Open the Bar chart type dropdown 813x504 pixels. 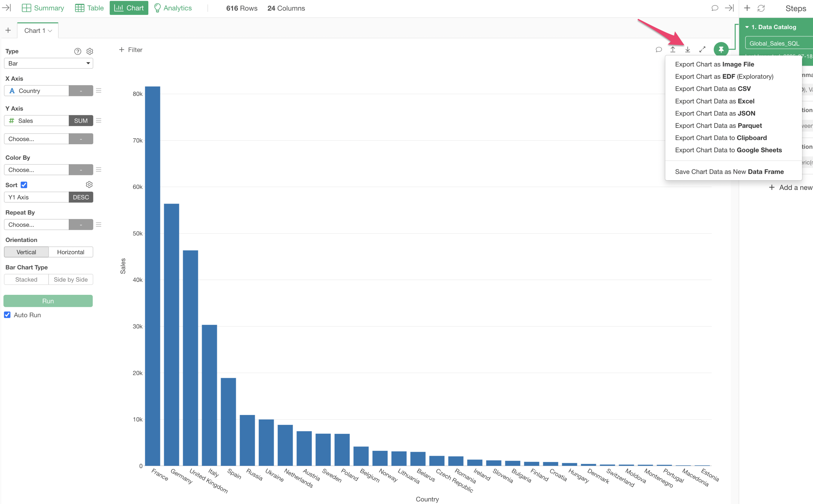(x=49, y=63)
